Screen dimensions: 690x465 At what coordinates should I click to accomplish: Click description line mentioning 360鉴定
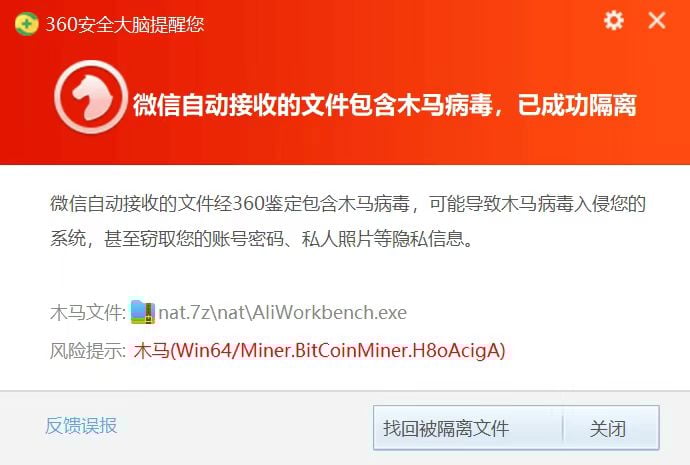(x=348, y=204)
